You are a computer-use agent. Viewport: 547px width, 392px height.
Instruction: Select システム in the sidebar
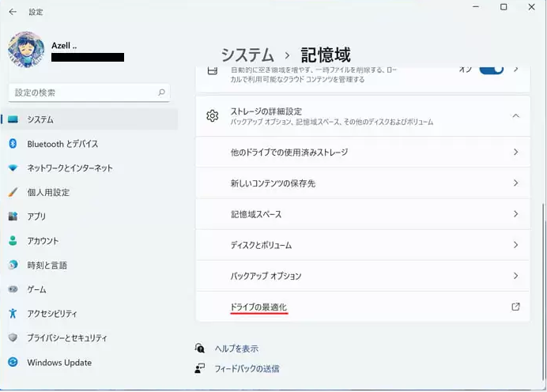click(x=89, y=119)
